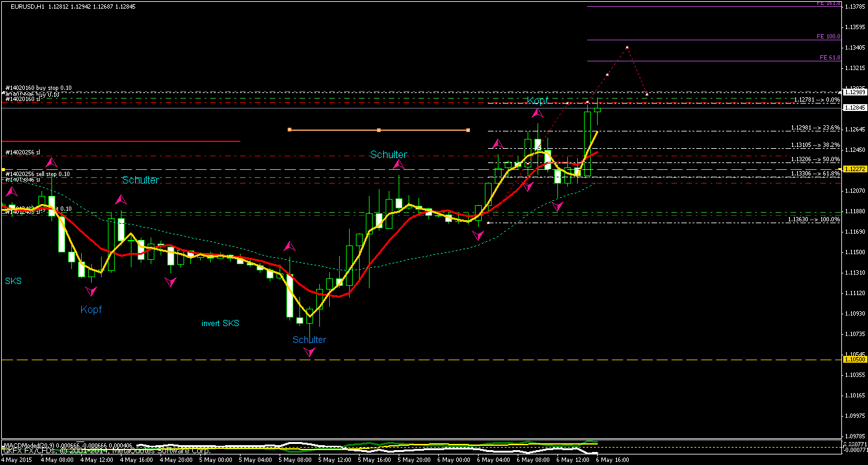Screen dimensions: 868x465
Task: Select the magenta down arrow under the bottom "Schulter" label
Action: point(308,352)
